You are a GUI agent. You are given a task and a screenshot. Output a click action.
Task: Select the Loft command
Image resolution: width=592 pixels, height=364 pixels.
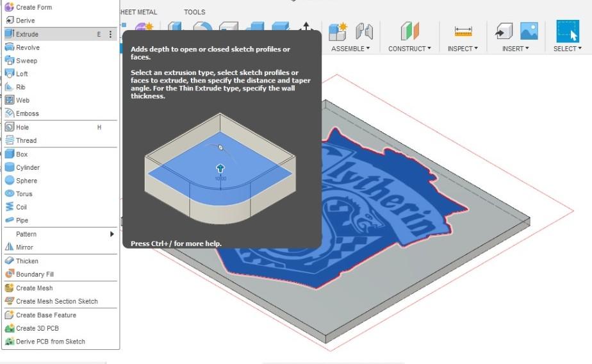coord(60,74)
